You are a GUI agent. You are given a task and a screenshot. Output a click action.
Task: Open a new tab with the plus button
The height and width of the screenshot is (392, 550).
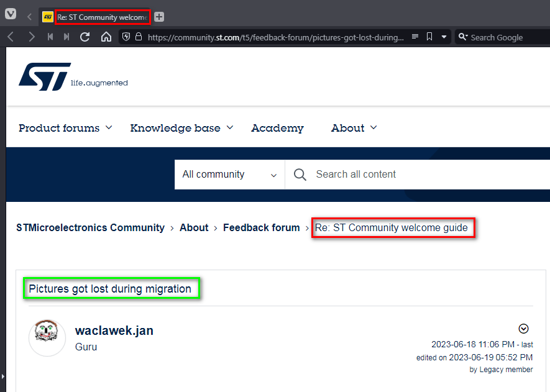pyautogui.click(x=159, y=17)
